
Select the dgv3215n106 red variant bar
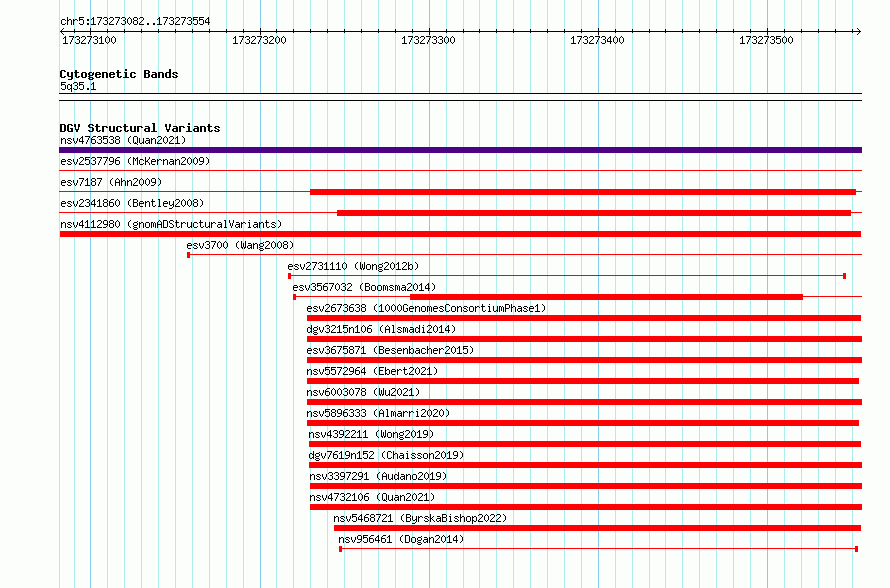[585, 339]
